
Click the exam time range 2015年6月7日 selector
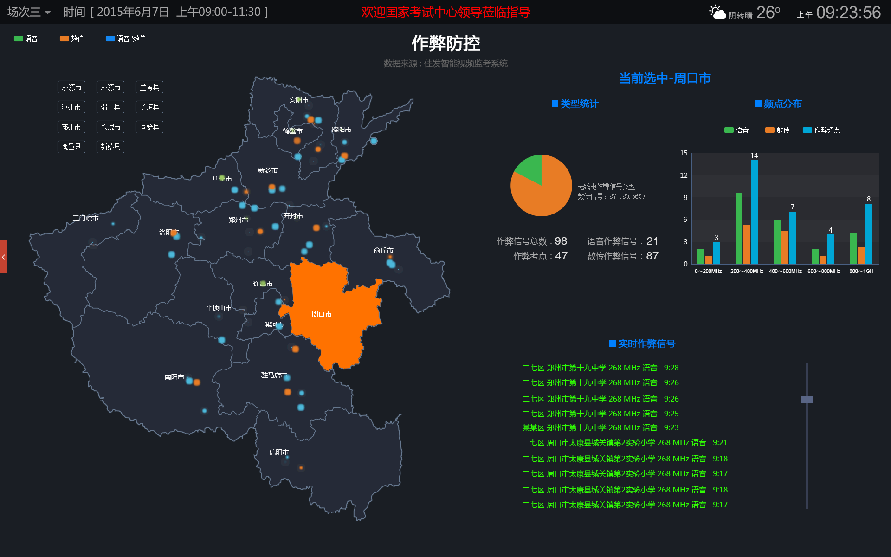164,12
